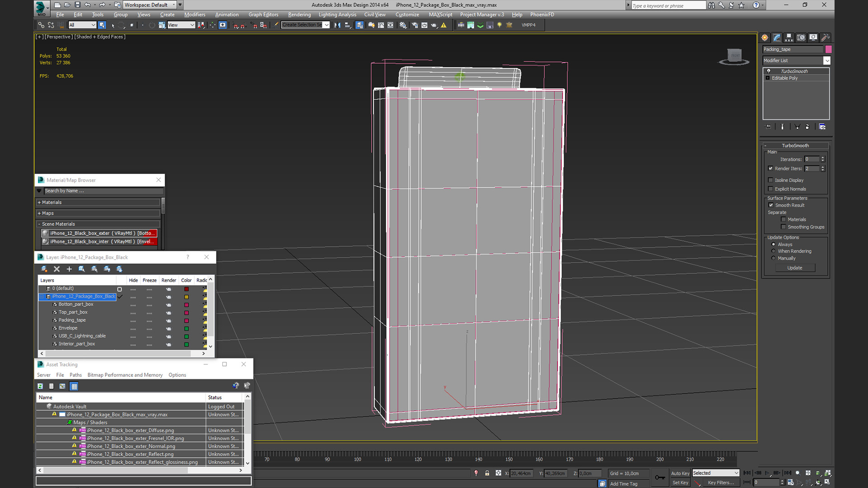The image size is (868, 488).
Task: Toggle the Smooth Result checkbox
Action: (771, 206)
